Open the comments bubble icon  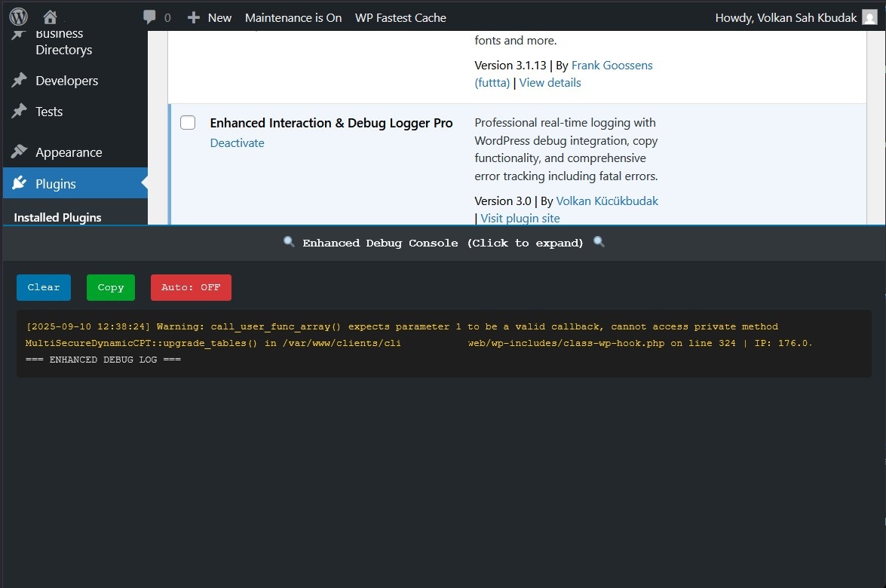(x=150, y=17)
